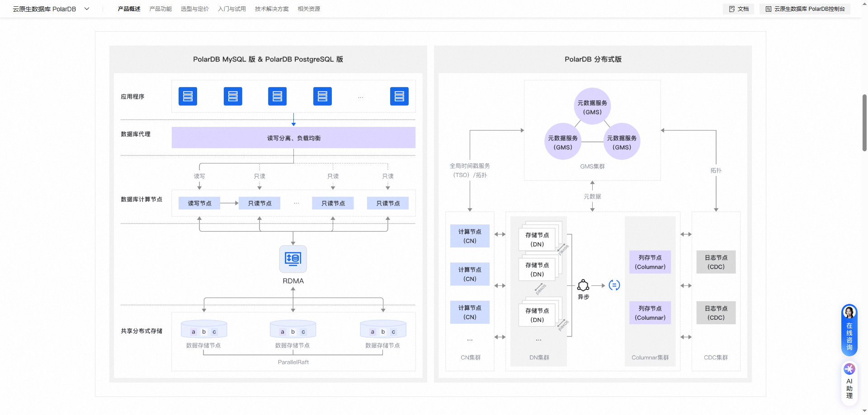Click the CDC集群 label
Viewport: 868px width, 415px height.
[x=716, y=358]
